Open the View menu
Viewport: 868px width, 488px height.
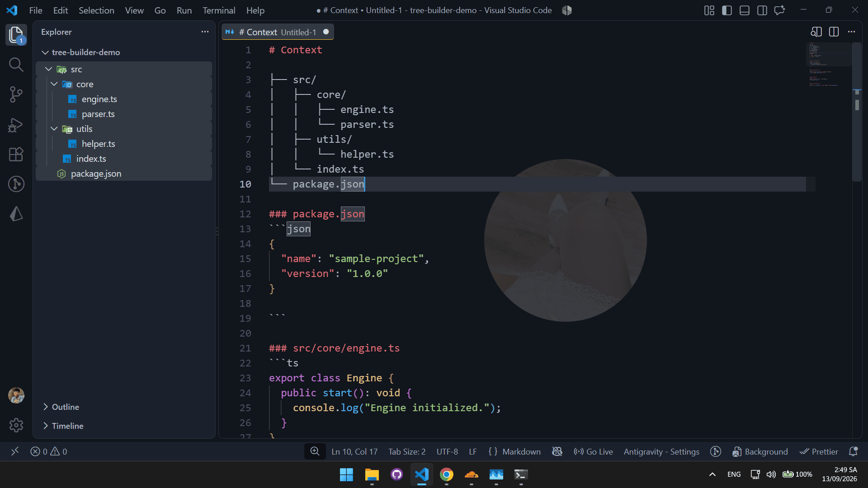tap(134, 10)
